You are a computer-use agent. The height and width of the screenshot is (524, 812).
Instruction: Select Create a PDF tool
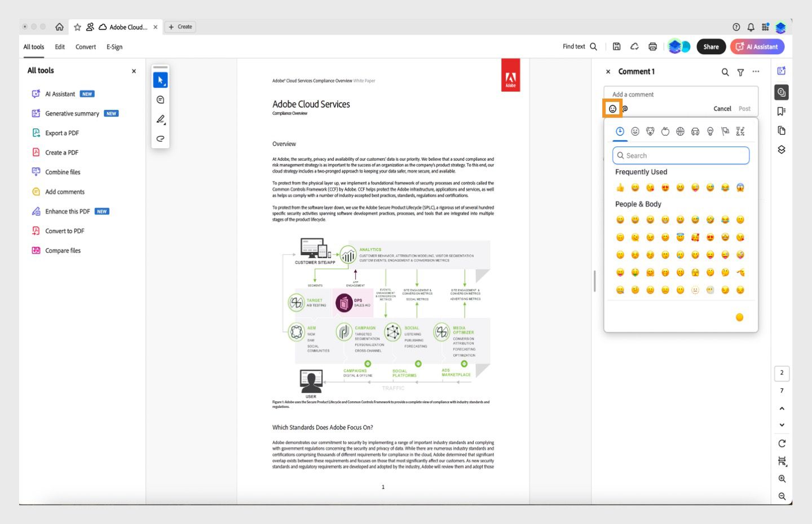click(x=55, y=153)
